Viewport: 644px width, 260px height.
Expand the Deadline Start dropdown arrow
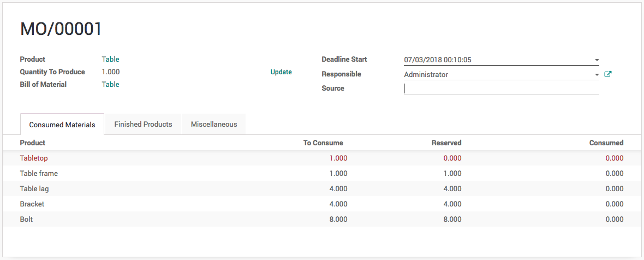pos(597,60)
